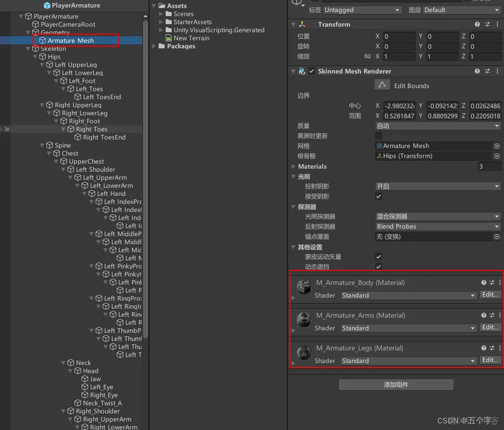Open the cast shadows dropdown
Screen dimensions: 504x430
click(438, 186)
